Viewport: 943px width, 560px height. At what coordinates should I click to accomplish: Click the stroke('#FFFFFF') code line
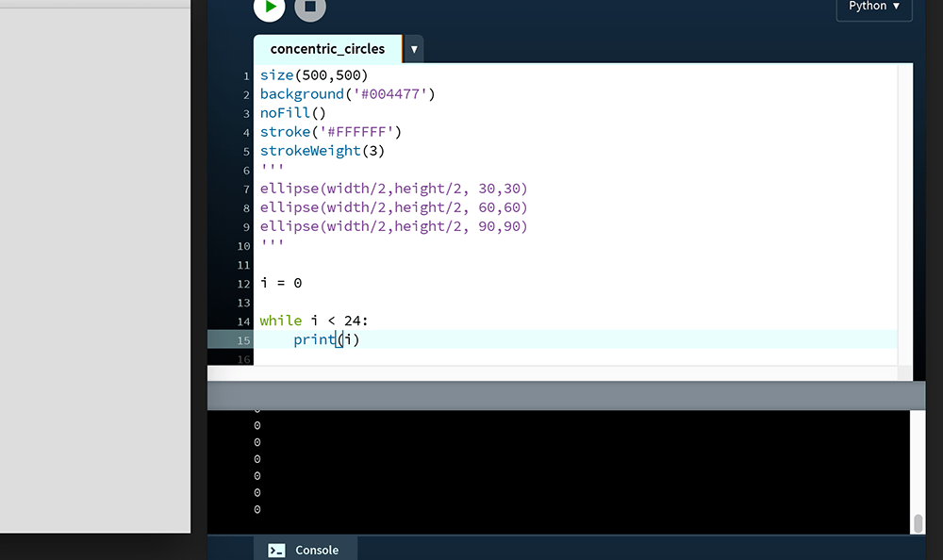point(331,132)
